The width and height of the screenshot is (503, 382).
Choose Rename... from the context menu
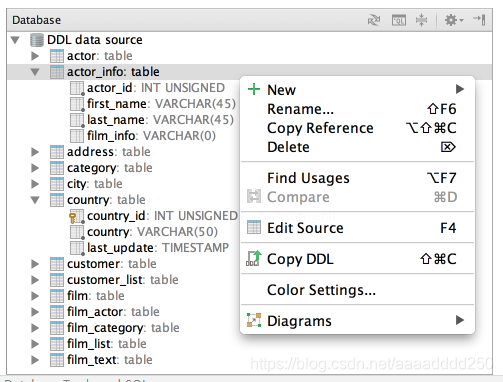coord(357,109)
